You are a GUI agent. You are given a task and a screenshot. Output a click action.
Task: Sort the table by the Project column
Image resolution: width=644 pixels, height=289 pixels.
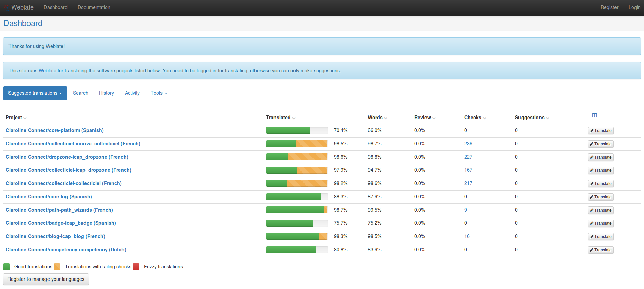tap(16, 118)
